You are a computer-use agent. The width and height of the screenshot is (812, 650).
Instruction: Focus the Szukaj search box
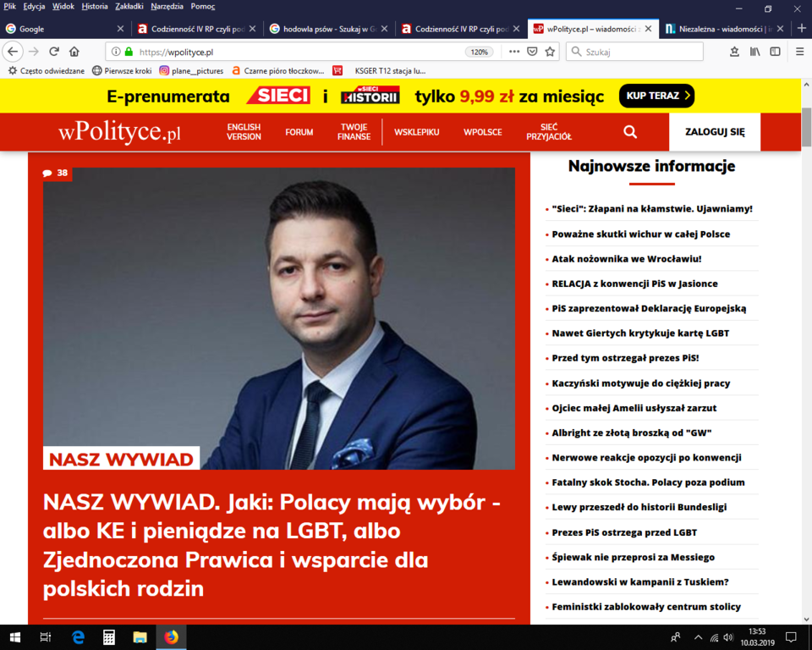point(634,52)
